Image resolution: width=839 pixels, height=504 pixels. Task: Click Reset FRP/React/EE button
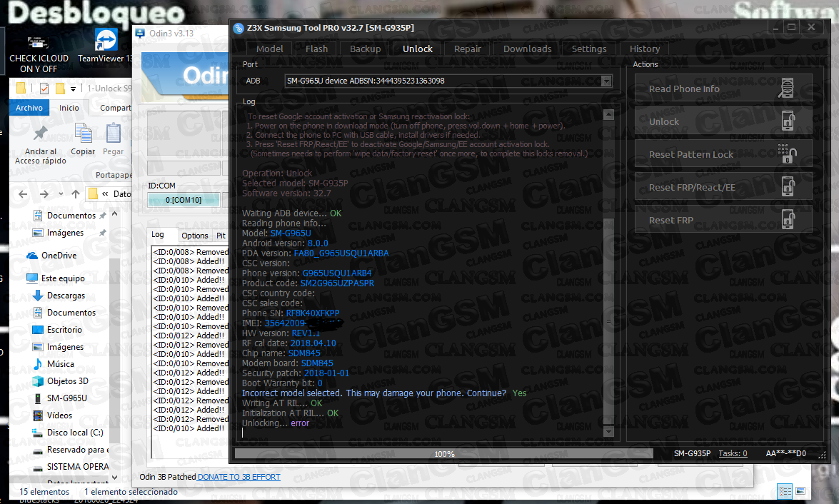[723, 187]
